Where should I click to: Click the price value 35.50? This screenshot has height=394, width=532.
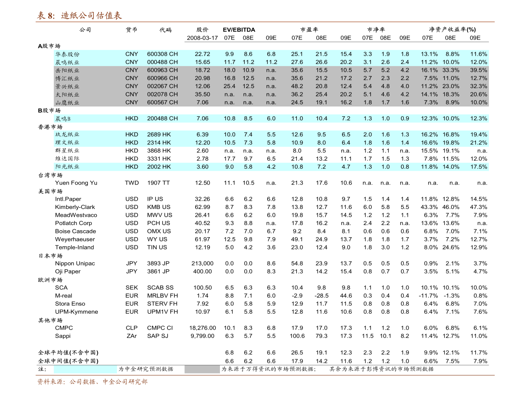202,94
